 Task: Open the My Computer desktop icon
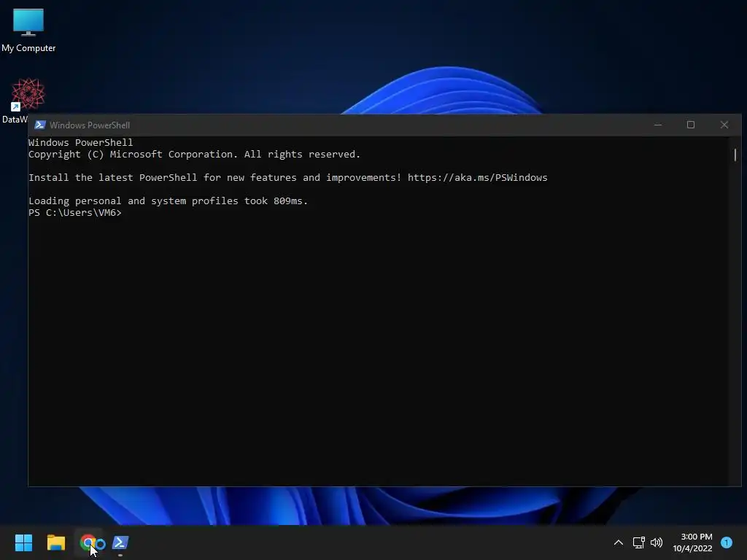coord(28,23)
